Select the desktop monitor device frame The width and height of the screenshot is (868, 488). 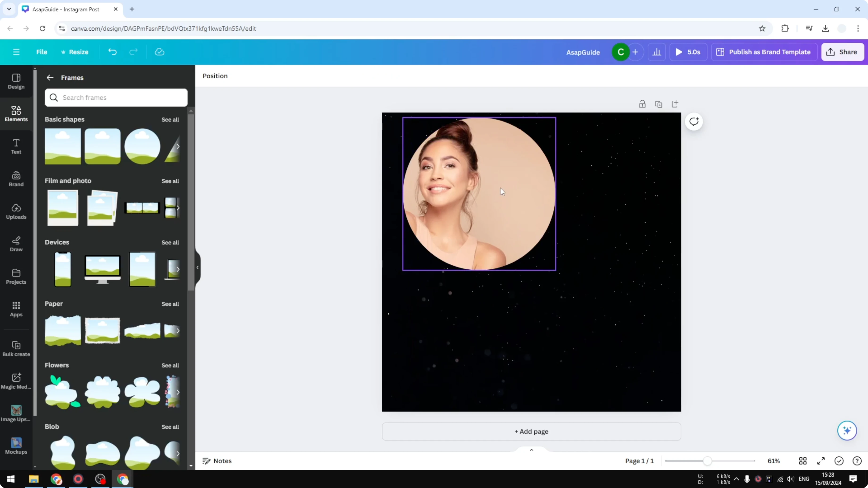102,269
